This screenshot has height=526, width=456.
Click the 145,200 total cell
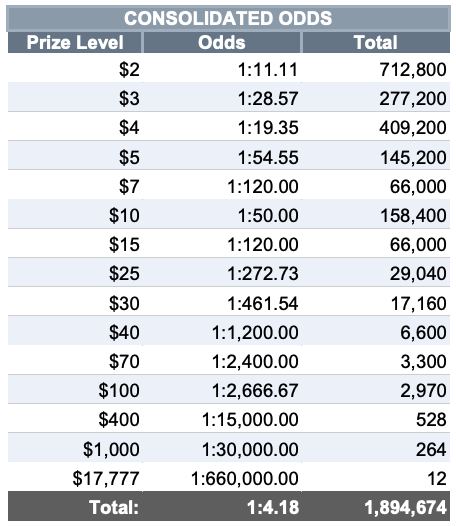click(x=376, y=156)
